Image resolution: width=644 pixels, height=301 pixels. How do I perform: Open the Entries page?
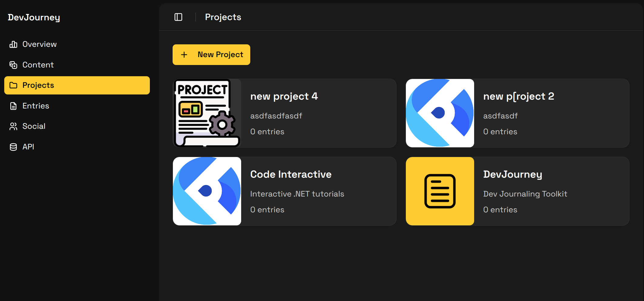(77, 106)
